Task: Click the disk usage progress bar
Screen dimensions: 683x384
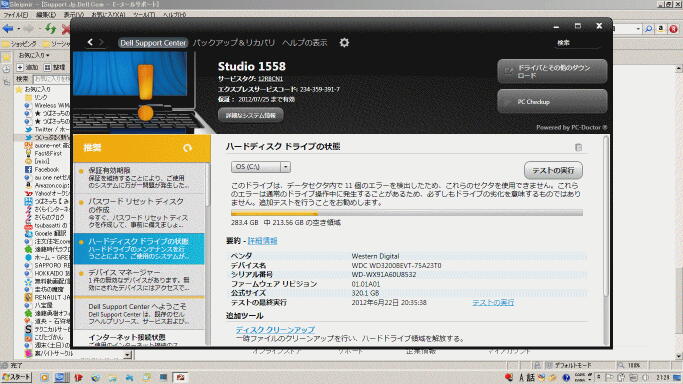Action: tap(407, 213)
